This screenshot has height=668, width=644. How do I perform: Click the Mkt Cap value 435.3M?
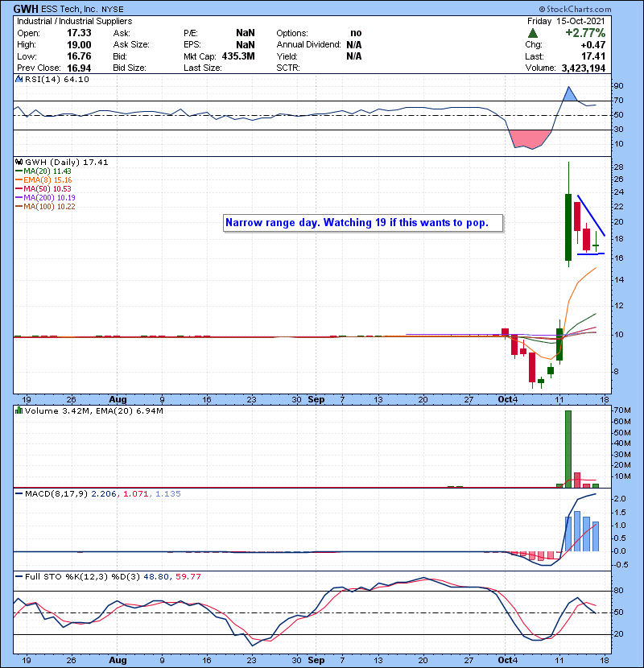(238, 56)
